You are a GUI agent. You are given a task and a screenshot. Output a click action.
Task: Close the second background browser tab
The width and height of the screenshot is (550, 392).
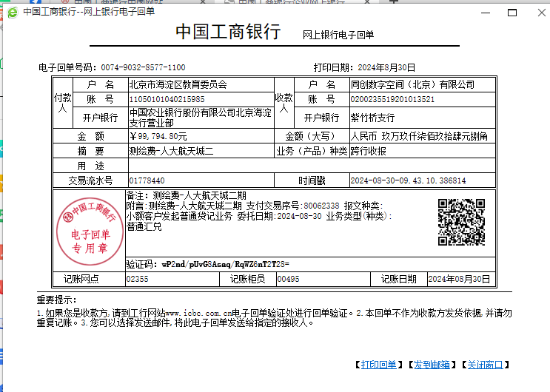click(367, 1)
